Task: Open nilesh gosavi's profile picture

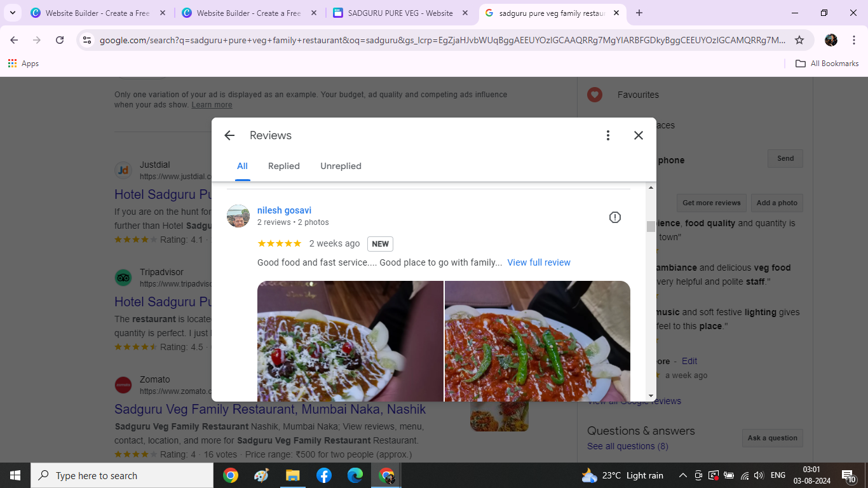Action: (x=238, y=216)
